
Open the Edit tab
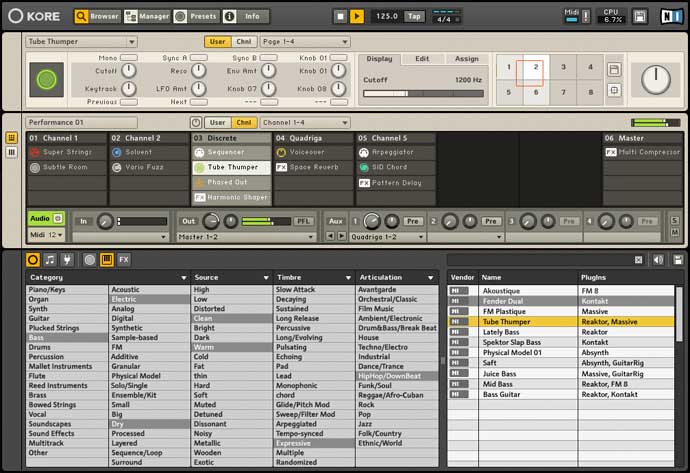(x=422, y=59)
